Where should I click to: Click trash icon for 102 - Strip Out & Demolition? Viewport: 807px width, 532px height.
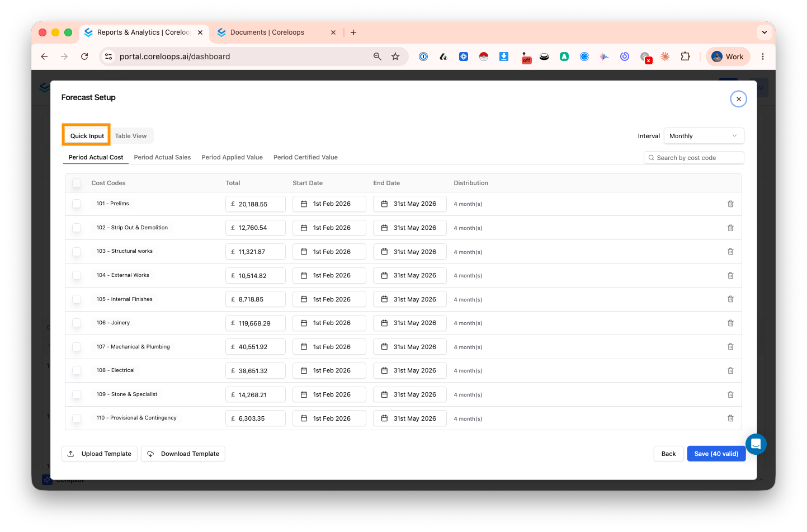(x=730, y=228)
